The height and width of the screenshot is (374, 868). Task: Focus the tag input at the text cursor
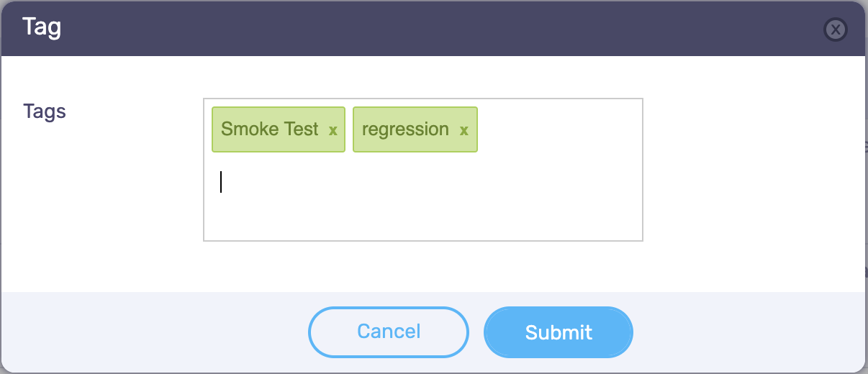[221, 182]
